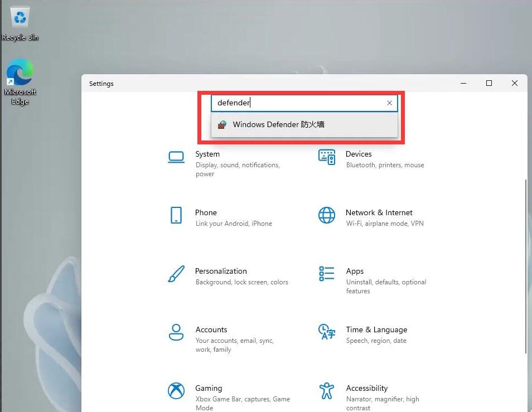Open the Network & Internet globe icon
The image size is (532, 412).
pos(327,215)
